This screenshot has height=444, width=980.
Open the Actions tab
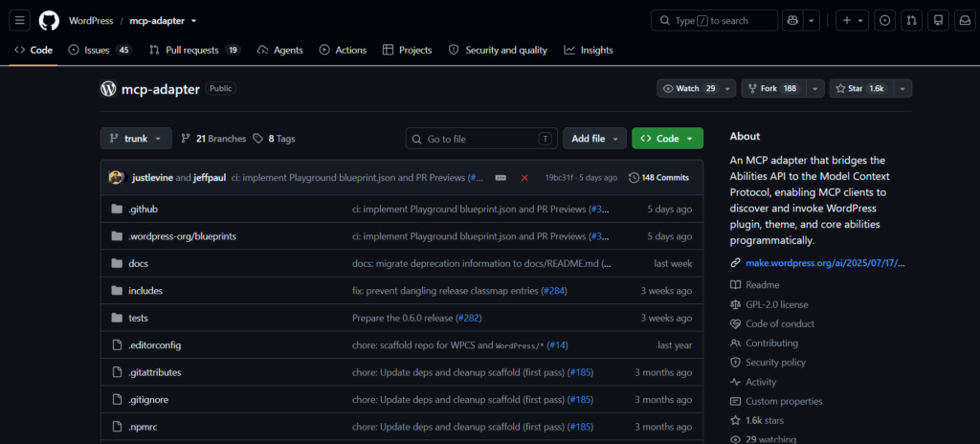point(344,50)
